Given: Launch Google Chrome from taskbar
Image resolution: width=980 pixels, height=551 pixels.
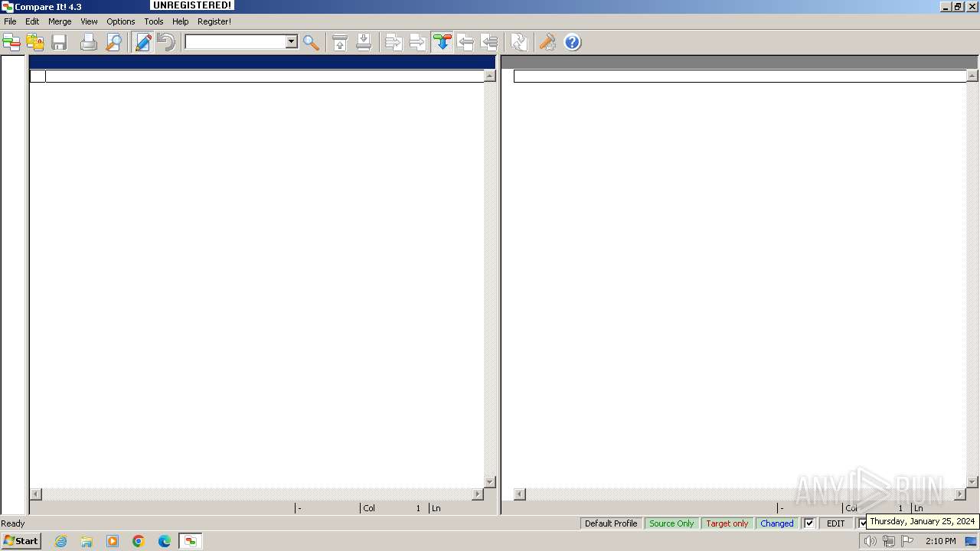Looking at the screenshot, I should pos(139,541).
